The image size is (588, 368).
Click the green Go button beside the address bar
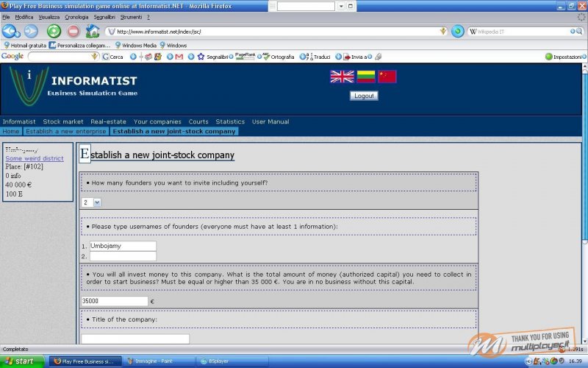(x=457, y=31)
